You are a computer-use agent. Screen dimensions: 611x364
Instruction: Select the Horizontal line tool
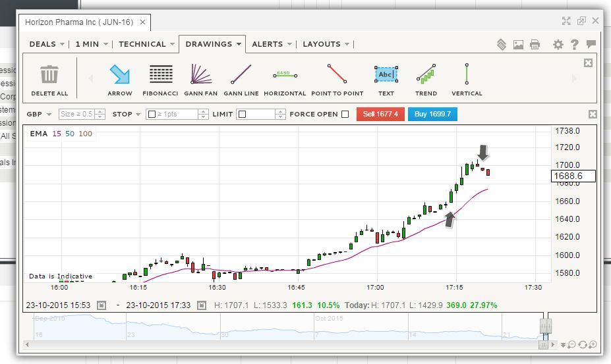point(285,80)
